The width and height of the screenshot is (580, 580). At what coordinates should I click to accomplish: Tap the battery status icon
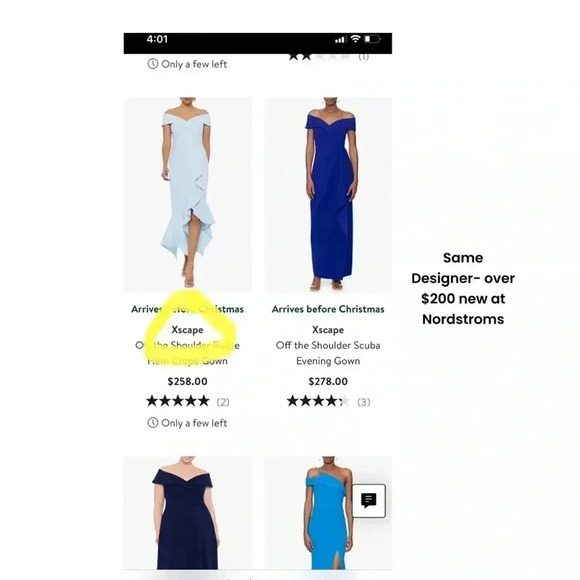tap(372, 39)
